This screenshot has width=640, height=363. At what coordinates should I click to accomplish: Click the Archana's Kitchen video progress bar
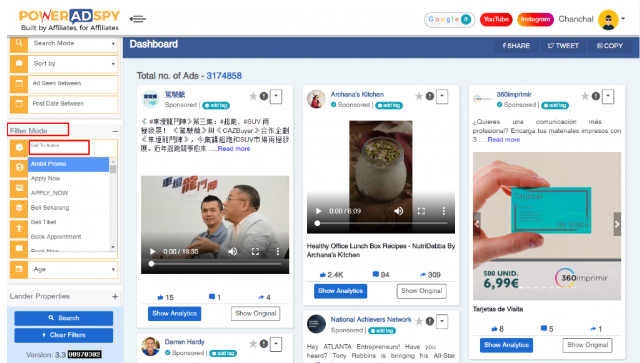click(x=381, y=223)
